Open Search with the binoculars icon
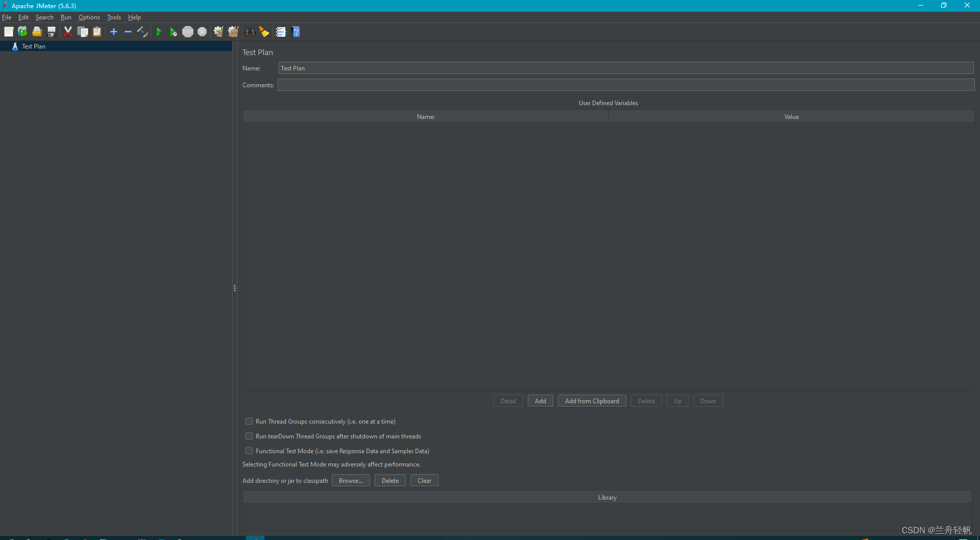 [250, 32]
